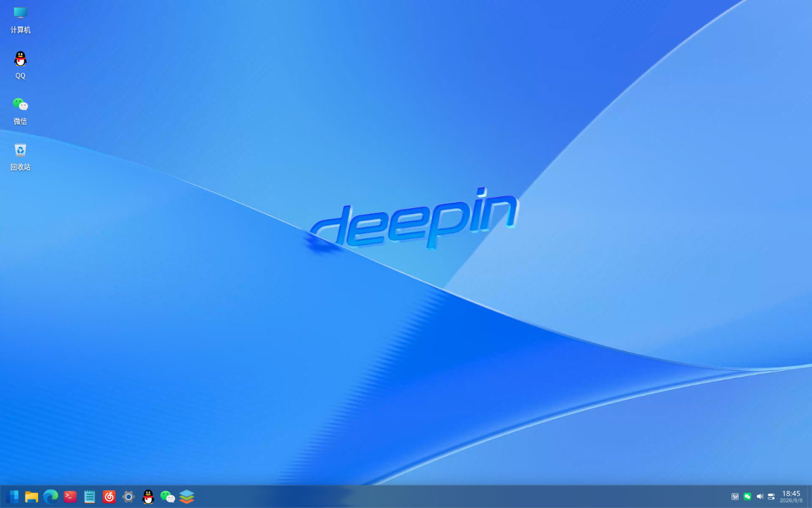Screen dimensions: 812x508
Task: Open the text editor notepad taskbar icon
Action: click(x=90, y=497)
